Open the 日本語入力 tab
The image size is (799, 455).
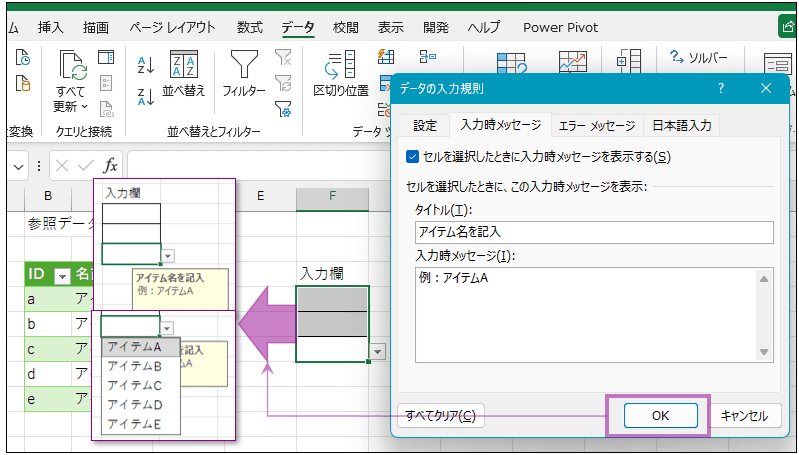point(682,125)
